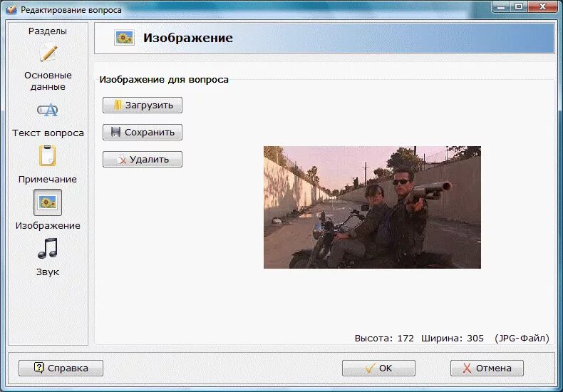The height and width of the screenshot is (392, 563).
Task: Switch to Изображение section label
Action: [x=48, y=225]
